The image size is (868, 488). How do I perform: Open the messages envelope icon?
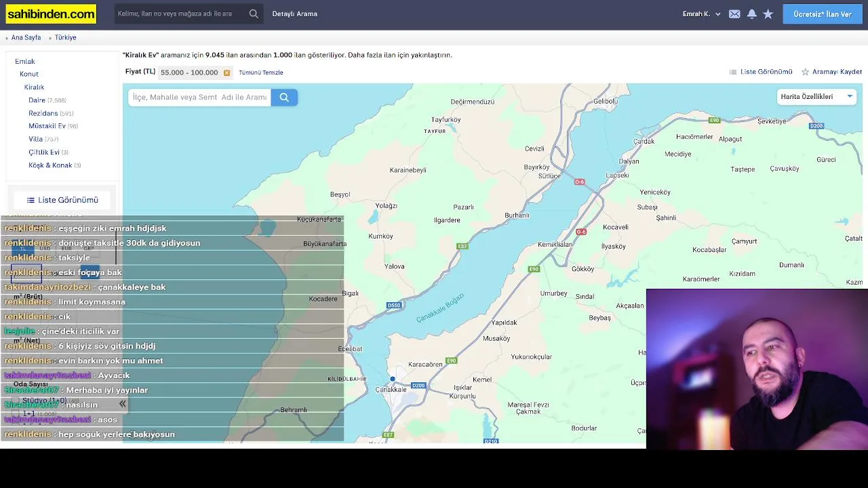point(734,14)
